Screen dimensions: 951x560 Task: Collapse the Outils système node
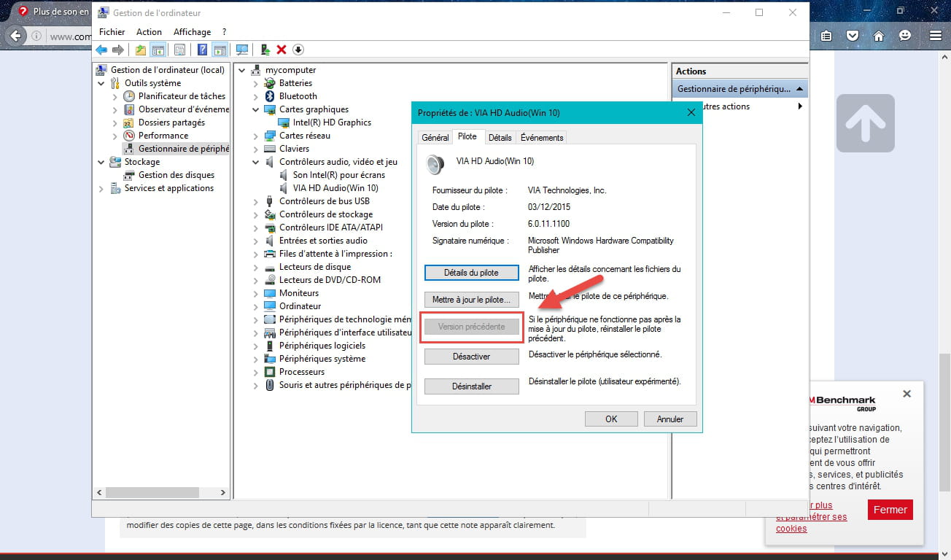pos(101,83)
